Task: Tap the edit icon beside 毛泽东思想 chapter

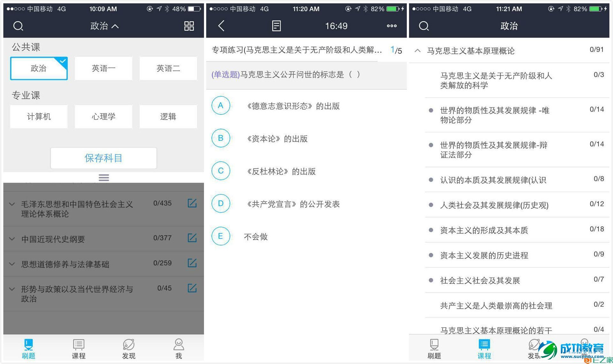Action: (x=192, y=203)
